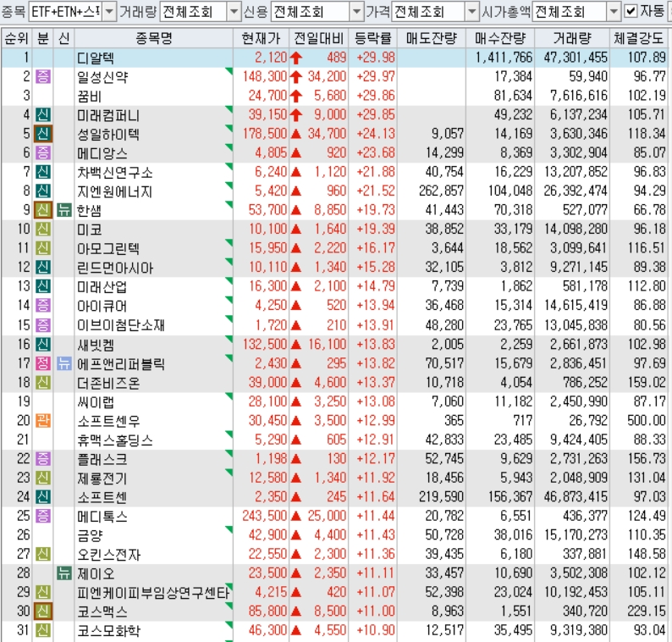Sort by 순위 column header
The width and height of the screenshot is (672, 642).
tap(16, 39)
